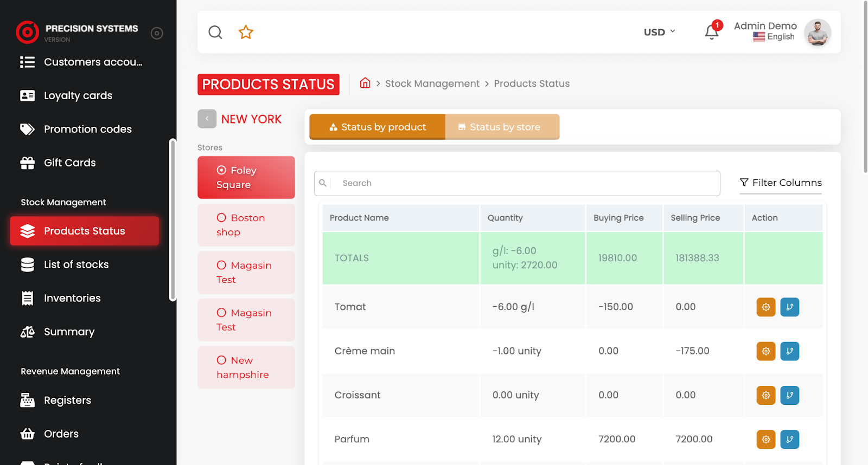Click the Precision Systems logo icon

(x=27, y=33)
